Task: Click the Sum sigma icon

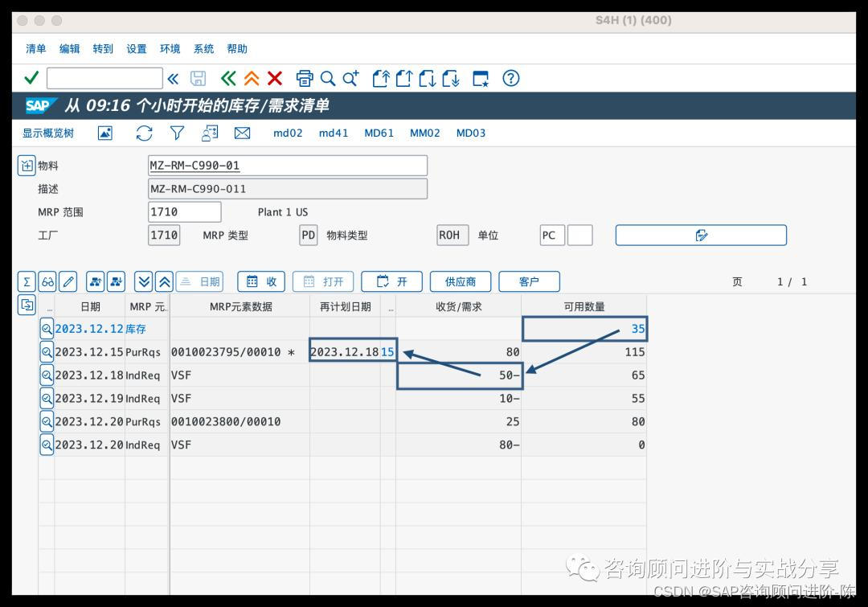Action: click(27, 281)
